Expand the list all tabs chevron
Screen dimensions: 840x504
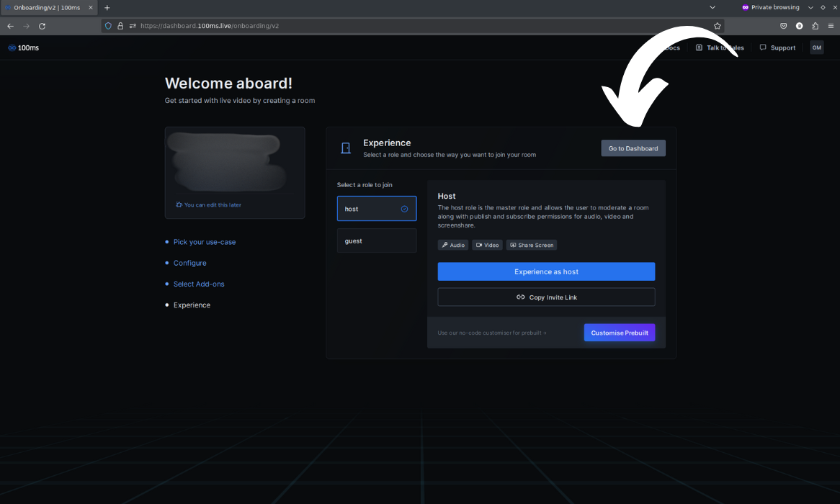coord(712,7)
